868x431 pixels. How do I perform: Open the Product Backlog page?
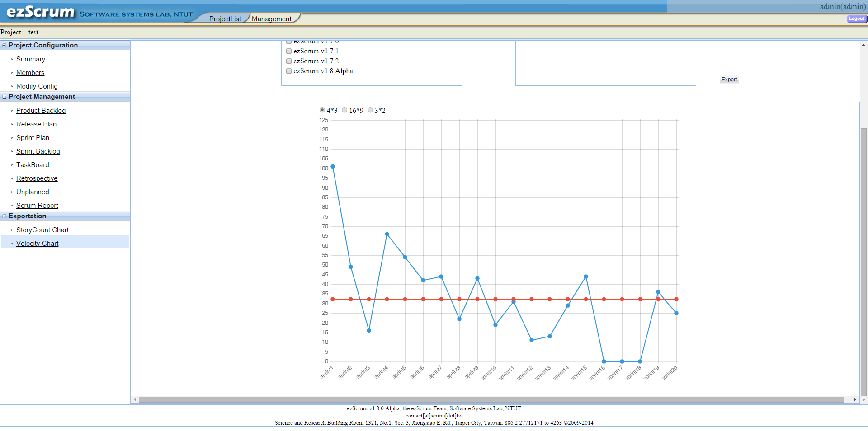[x=41, y=111]
